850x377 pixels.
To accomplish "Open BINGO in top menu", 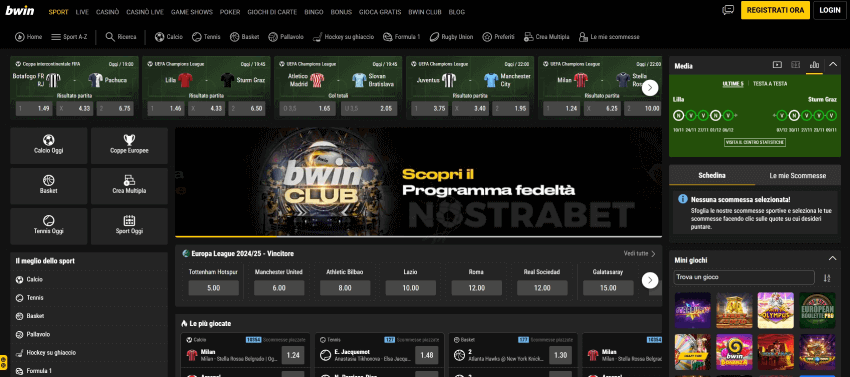I will [314, 11].
